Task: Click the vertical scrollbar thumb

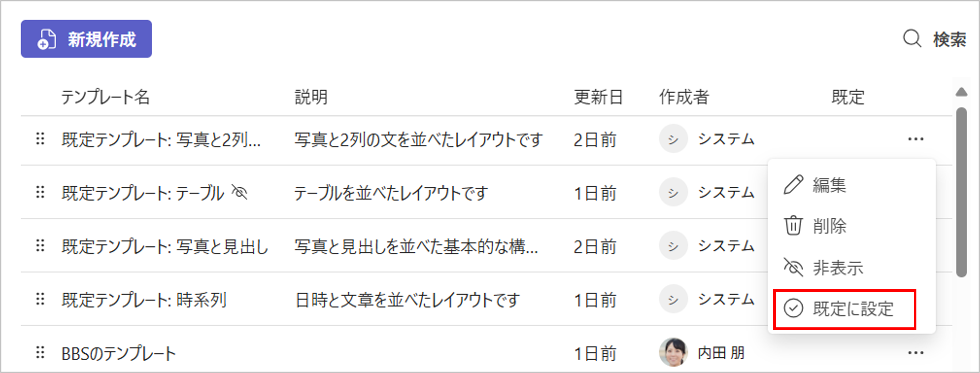Action: pyautogui.click(x=961, y=192)
